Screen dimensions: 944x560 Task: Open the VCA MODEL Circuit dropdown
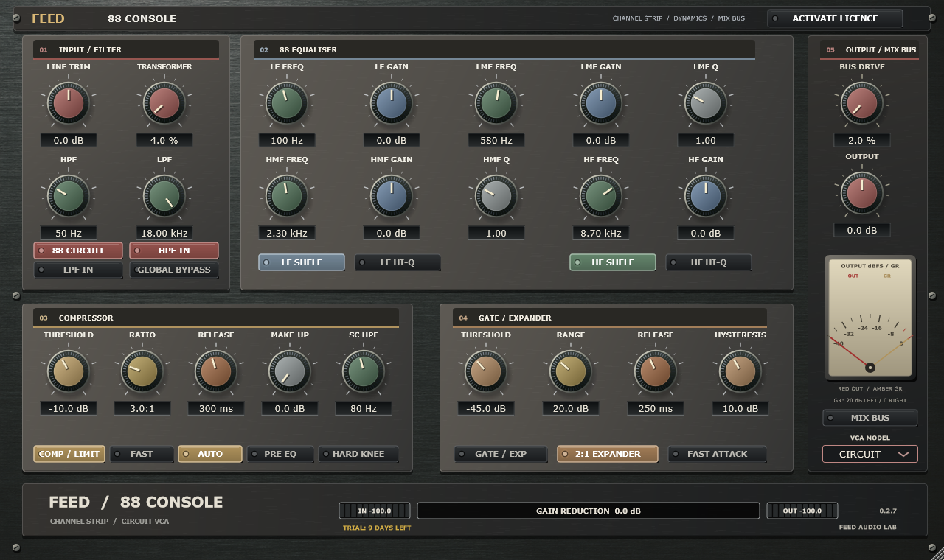point(870,454)
